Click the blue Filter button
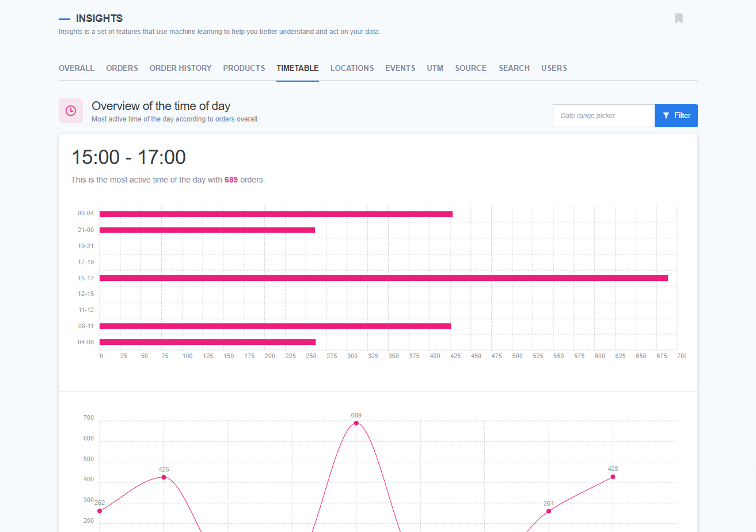Image resolution: width=756 pixels, height=532 pixels. [x=676, y=116]
